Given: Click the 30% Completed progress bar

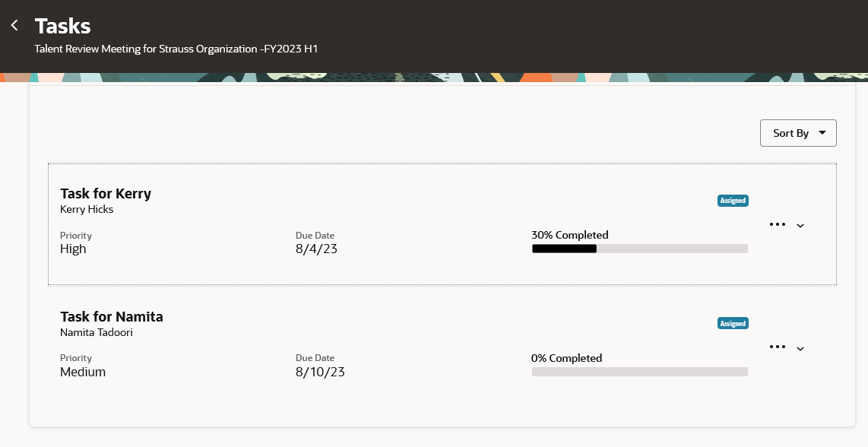Looking at the screenshot, I should [x=639, y=249].
